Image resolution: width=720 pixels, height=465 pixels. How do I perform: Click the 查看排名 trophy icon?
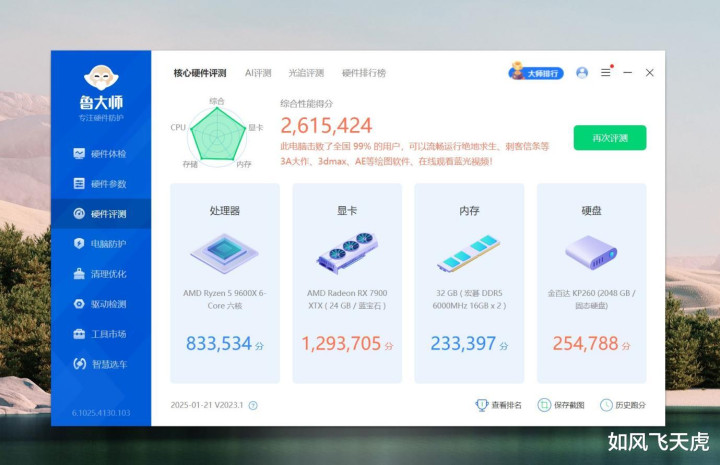(x=482, y=405)
